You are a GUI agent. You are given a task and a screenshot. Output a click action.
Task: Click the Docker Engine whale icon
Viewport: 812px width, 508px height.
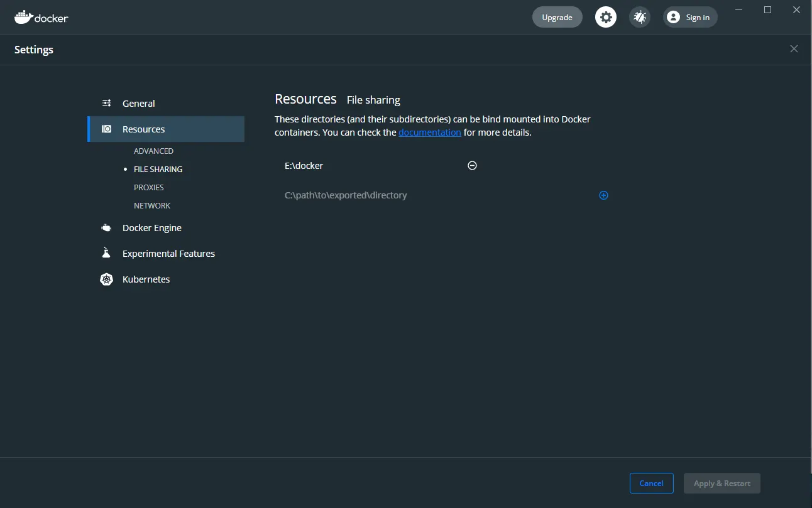tap(107, 228)
